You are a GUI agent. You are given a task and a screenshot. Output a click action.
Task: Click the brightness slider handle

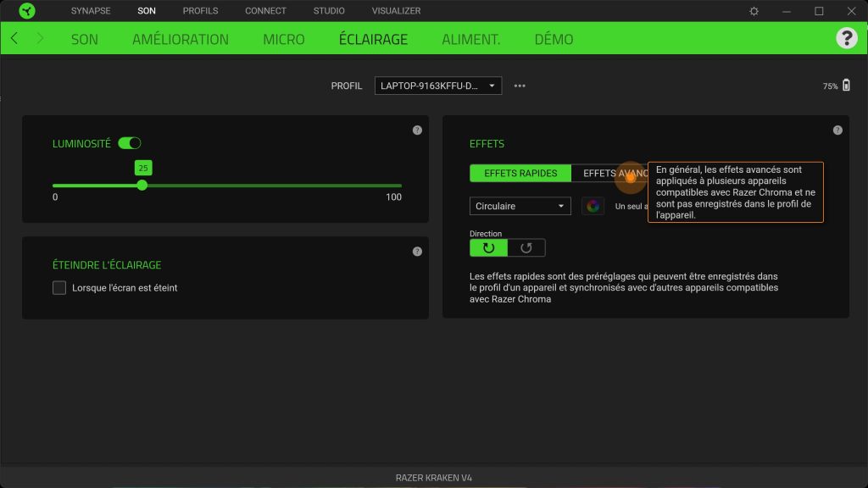[x=142, y=186]
